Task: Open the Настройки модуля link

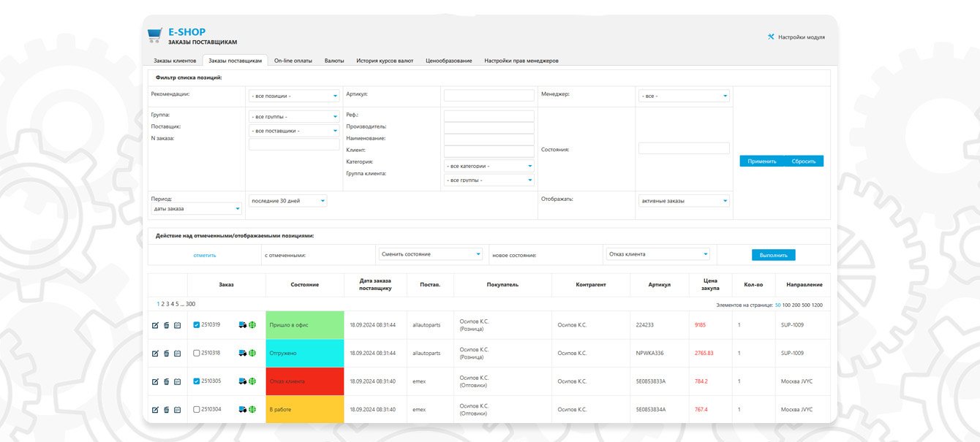Action: [802, 37]
